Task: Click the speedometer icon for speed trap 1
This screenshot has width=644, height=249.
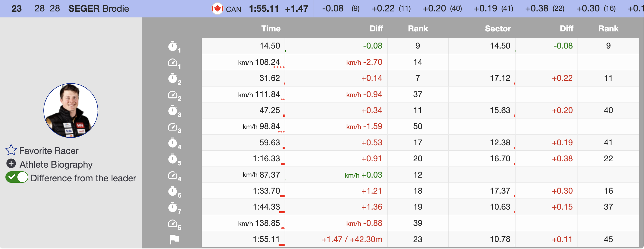Action: tap(173, 62)
